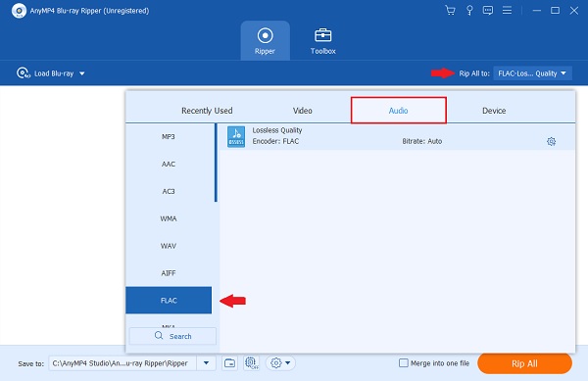Select the Toolbox briefcase icon
The image size is (588, 381).
(322, 35)
